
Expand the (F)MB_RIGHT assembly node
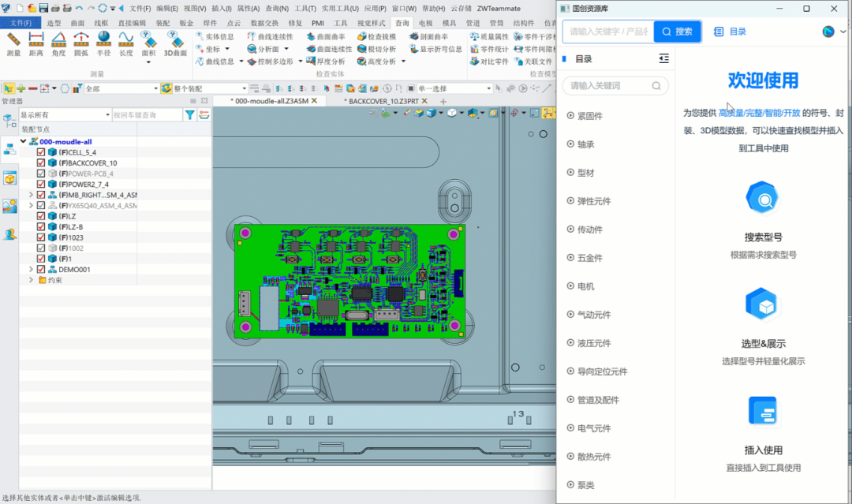31,195
